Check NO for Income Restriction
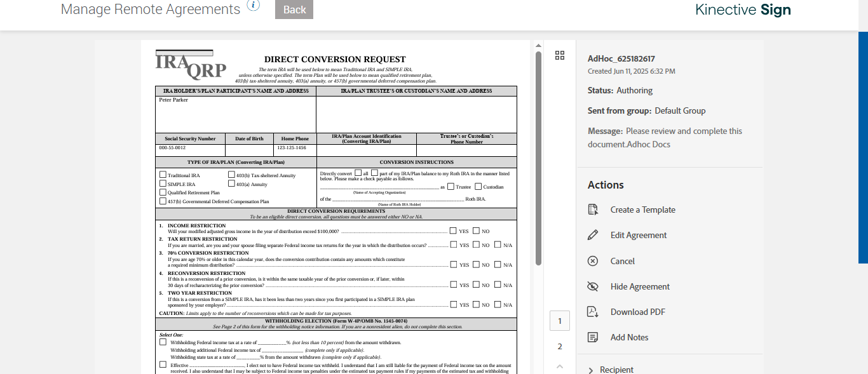Image resolution: width=868 pixels, height=374 pixels. [x=476, y=230]
